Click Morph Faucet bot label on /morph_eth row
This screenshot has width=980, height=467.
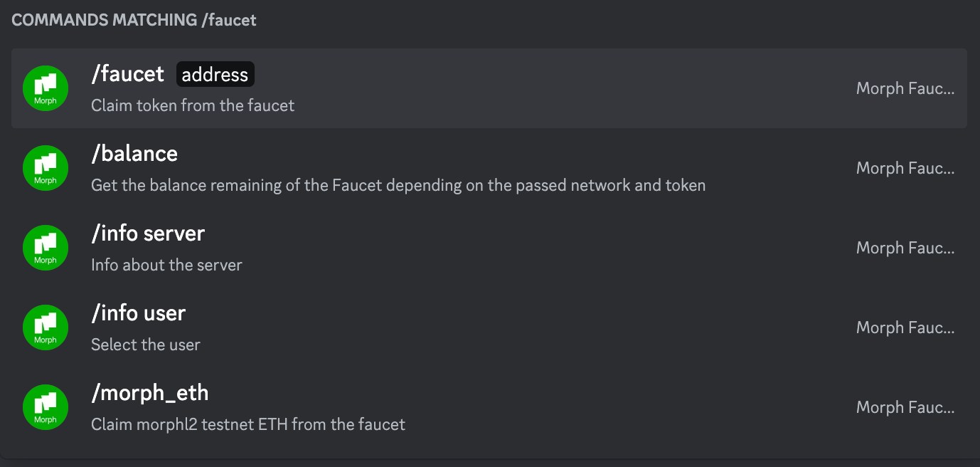click(905, 407)
